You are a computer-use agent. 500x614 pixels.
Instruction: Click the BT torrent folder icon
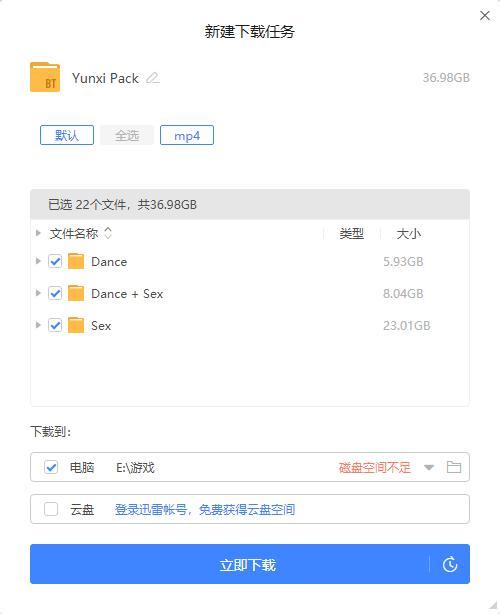point(45,77)
